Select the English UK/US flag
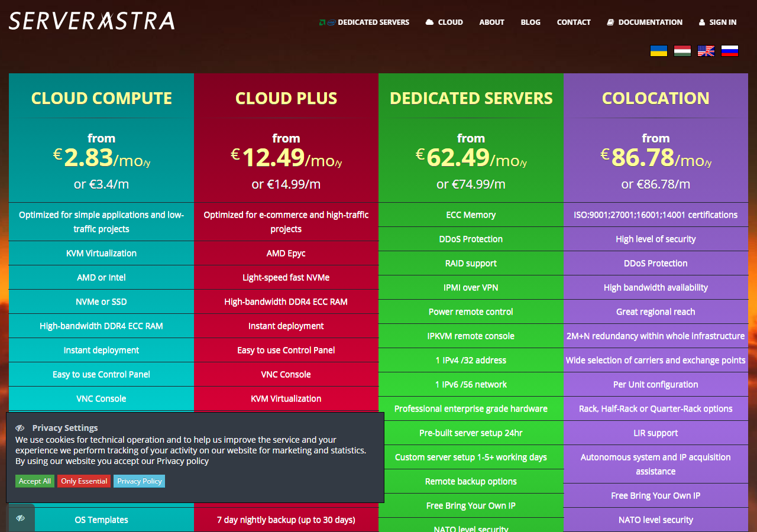The width and height of the screenshot is (757, 532). (706, 51)
